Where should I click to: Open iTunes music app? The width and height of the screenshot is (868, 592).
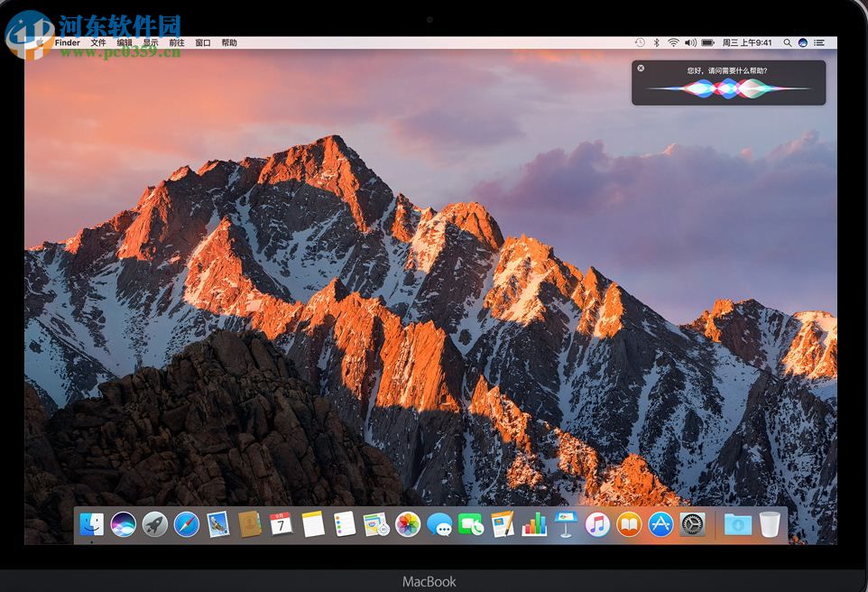pyautogui.click(x=597, y=524)
